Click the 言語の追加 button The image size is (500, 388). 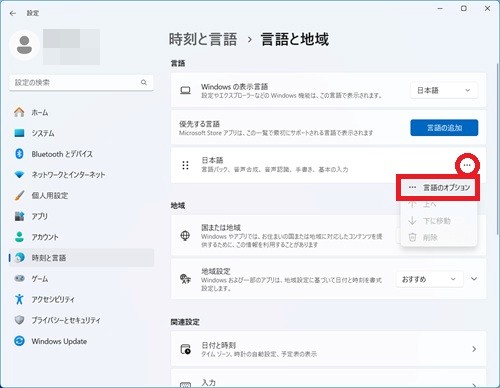[x=444, y=128]
